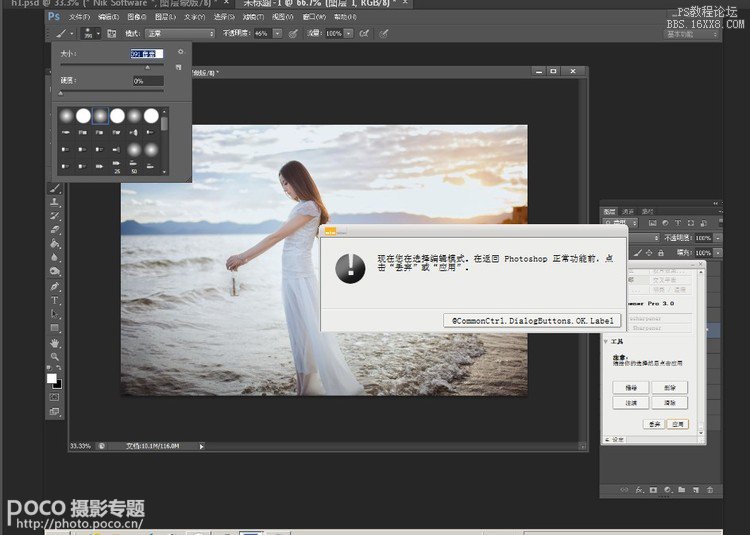Click the brush hardness 0% field

(148, 81)
